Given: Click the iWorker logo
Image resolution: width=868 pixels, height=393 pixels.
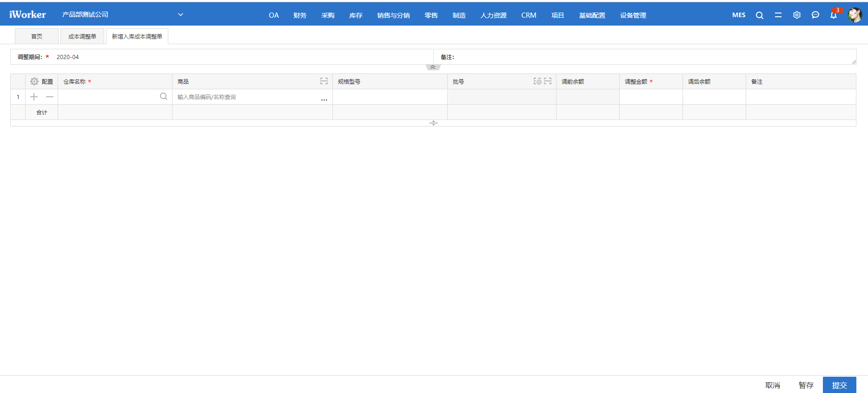Looking at the screenshot, I should pos(27,14).
